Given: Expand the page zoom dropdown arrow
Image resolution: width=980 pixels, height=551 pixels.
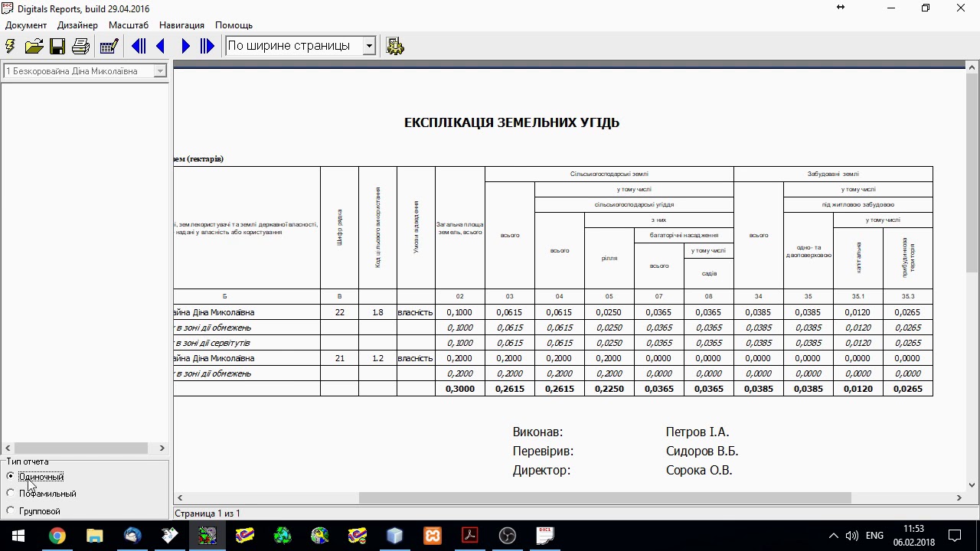Looking at the screenshot, I should (x=369, y=46).
